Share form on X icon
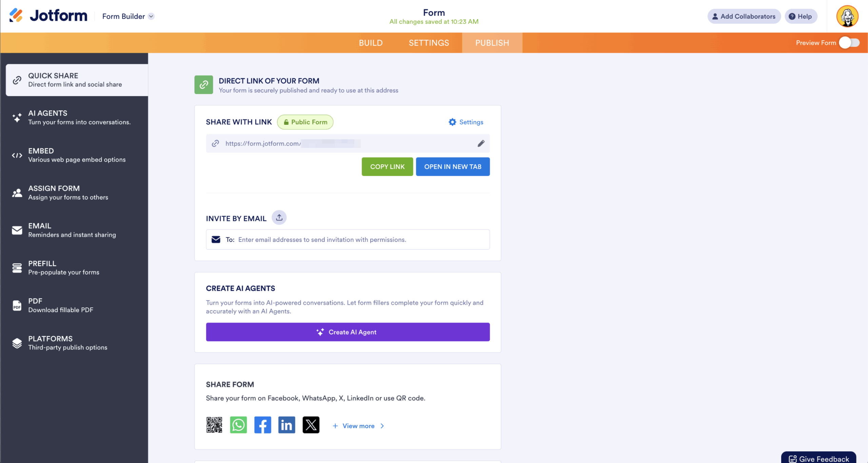The height and width of the screenshot is (463, 868). pyautogui.click(x=311, y=425)
